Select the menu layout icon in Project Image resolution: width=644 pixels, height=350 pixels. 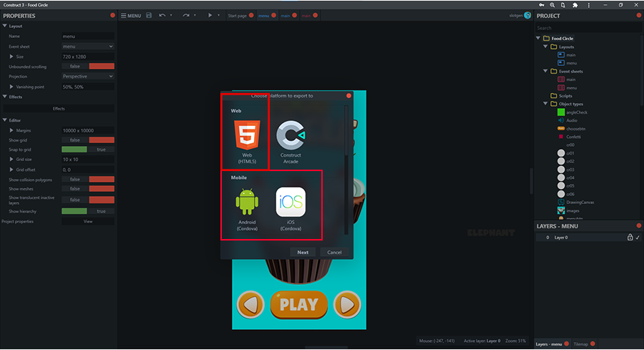pos(561,63)
